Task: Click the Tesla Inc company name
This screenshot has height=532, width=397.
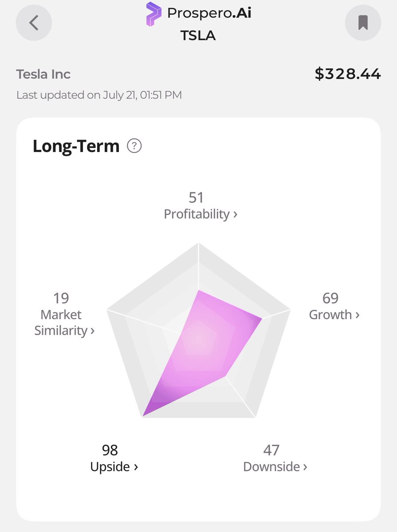Action: pyautogui.click(x=43, y=74)
